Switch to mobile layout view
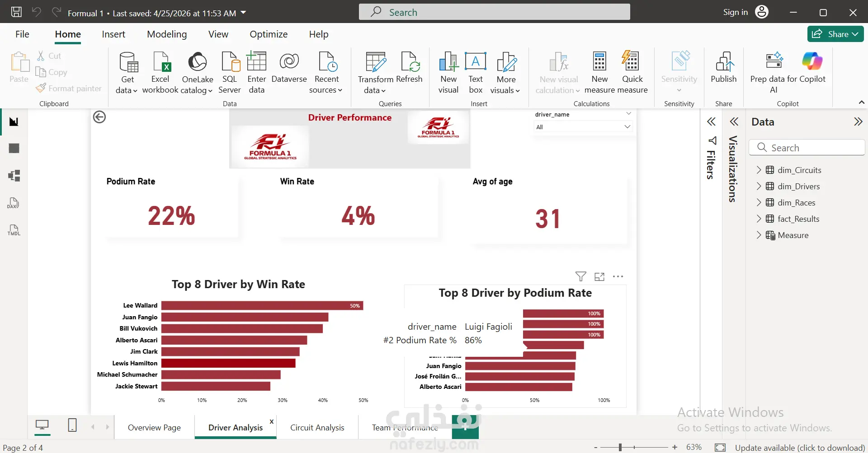The width and height of the screenshot is (868, 453). point(72,425)
